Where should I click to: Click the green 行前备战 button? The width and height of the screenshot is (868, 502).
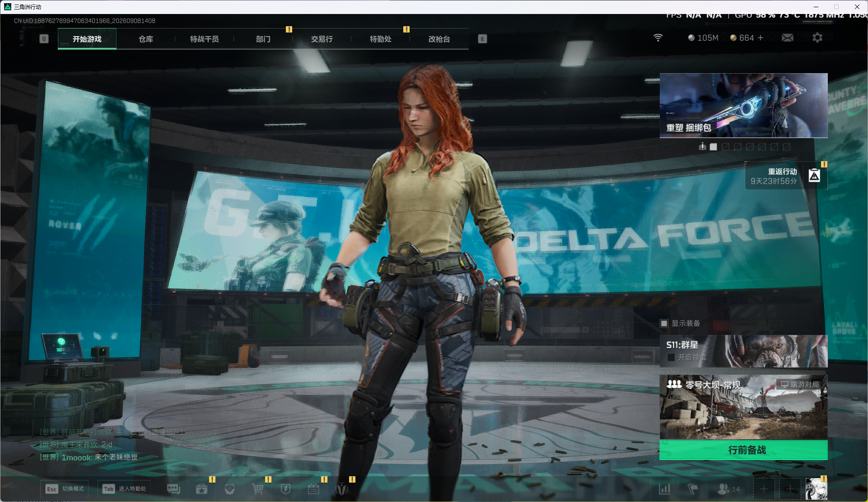tap(743, 450)
